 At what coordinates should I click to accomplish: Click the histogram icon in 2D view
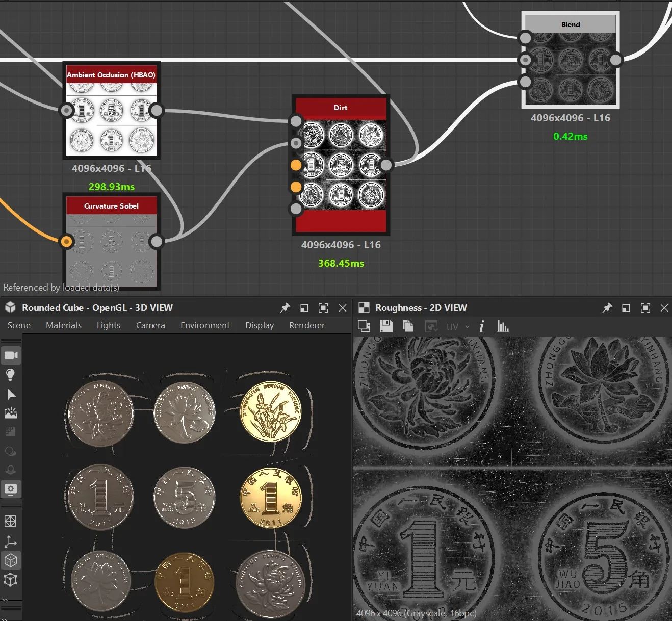pyautogui.click(x=503, y=326)
